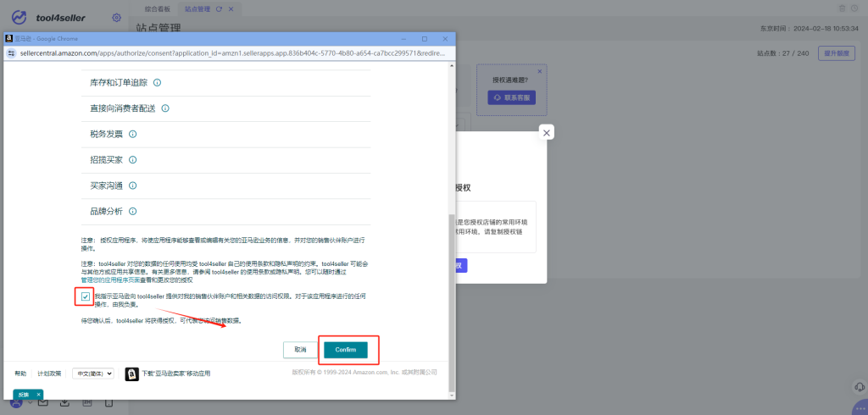Click info icon beside 买家沟通
868x415 pixels.
[132, 185]
